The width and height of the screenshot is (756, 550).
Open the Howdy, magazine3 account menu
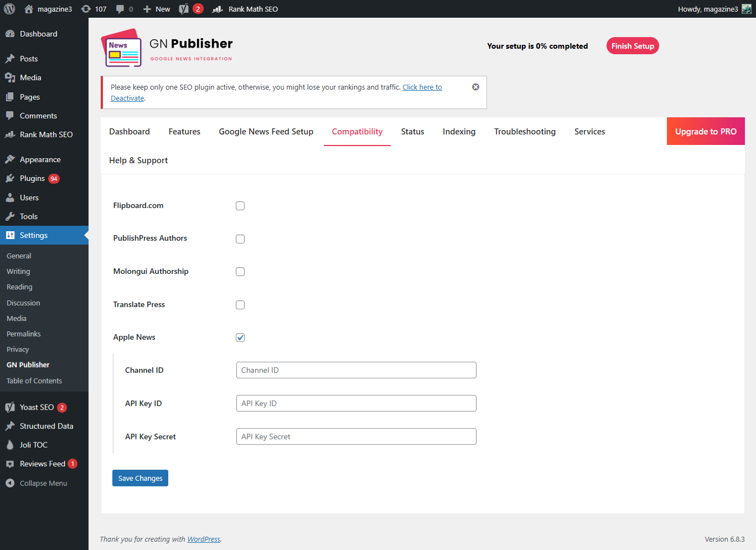[714, 9]
